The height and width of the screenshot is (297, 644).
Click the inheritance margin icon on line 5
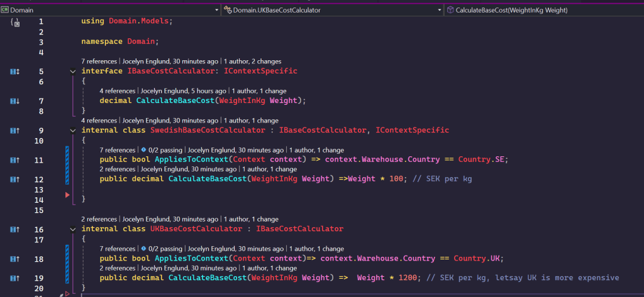tap(15, 72)
